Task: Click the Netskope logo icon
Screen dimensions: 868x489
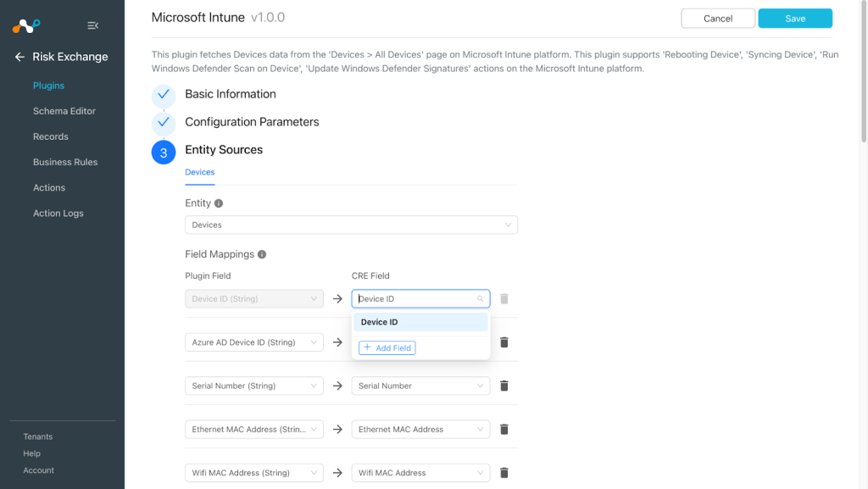Action: tap(26, 25)
